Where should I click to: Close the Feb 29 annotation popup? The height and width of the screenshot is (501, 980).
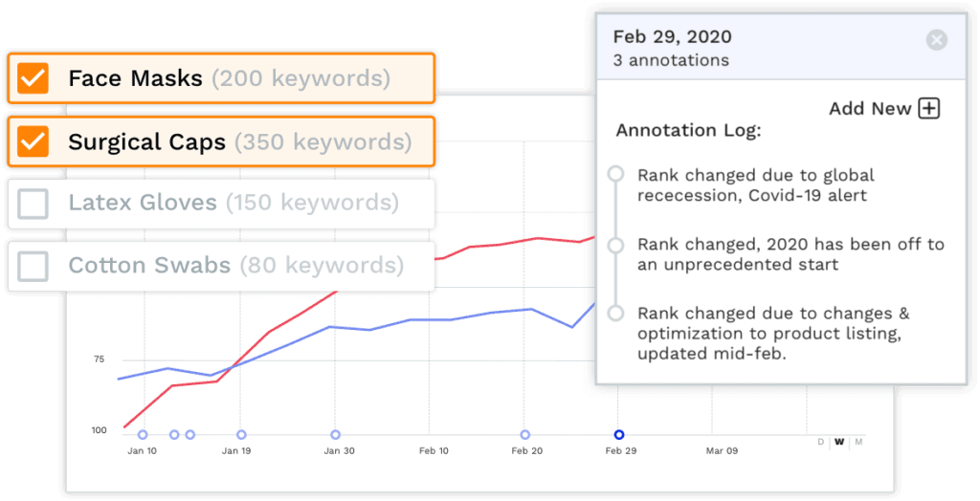pyautogui.click(x=937, y=39)
